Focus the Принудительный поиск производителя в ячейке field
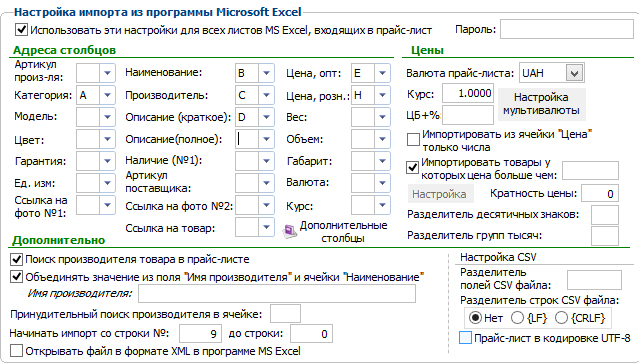This screenshot has width=639, height=363. coord(285,314)
